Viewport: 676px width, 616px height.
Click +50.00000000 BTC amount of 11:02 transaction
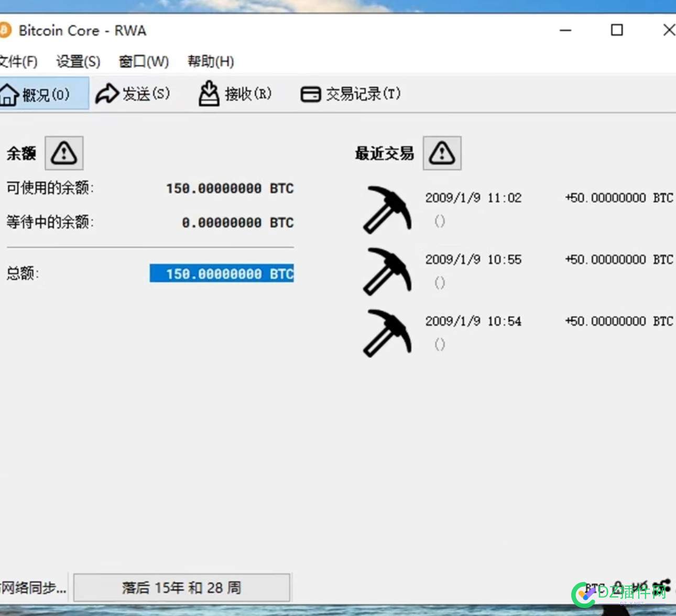point(619,197)
